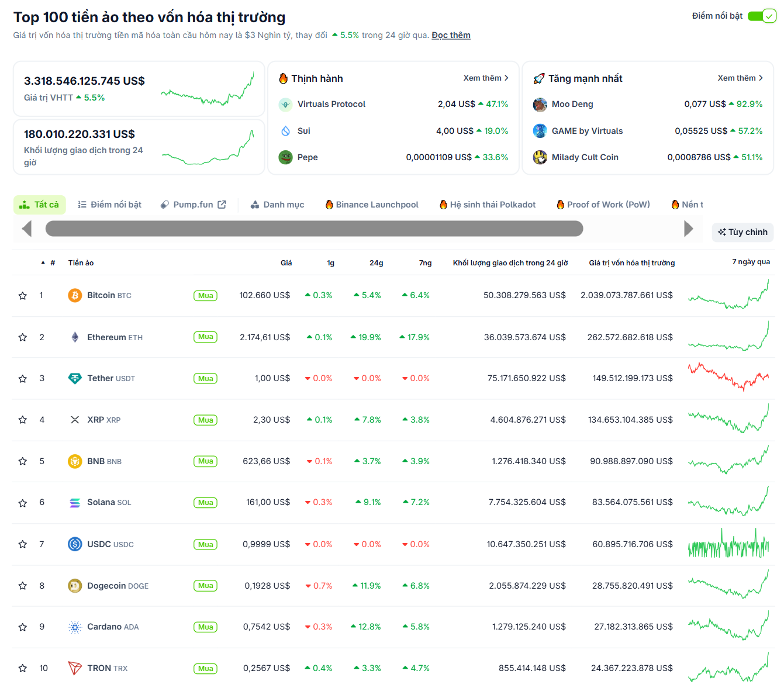The height and width of the screenshot is (688, 784).
Task: Open the Proof of Work (PoW) tab
Action: (603, 205)
